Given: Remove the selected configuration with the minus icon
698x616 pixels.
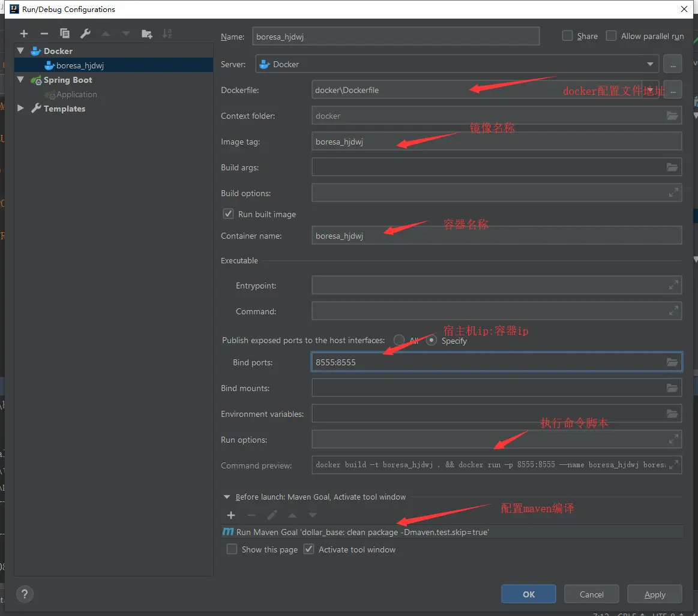Looking at the screenshot, I should tap(44, 34).
